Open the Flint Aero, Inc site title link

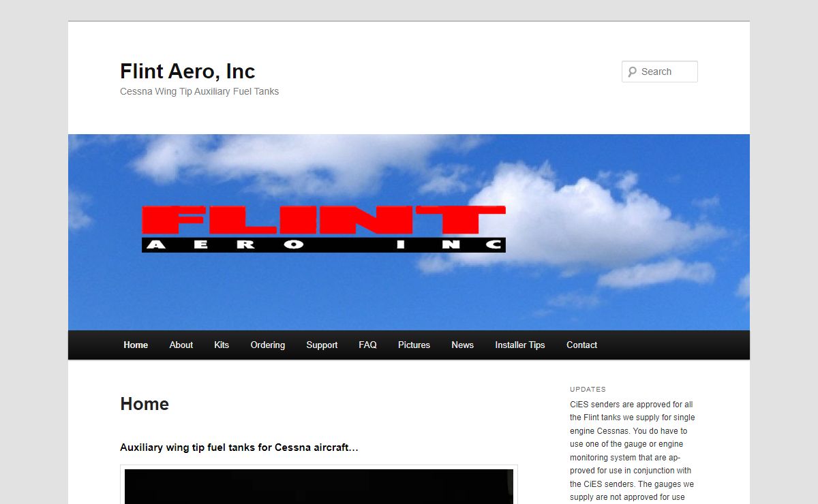pos(187,71)
